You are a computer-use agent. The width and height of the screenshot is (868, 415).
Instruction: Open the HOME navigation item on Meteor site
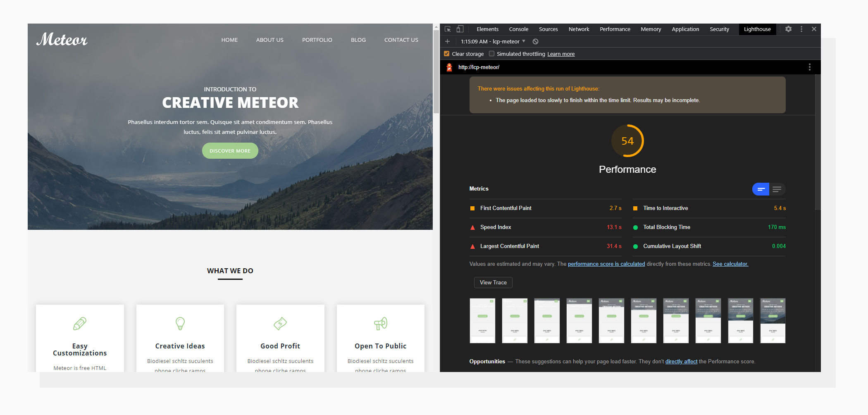point(229,40)
